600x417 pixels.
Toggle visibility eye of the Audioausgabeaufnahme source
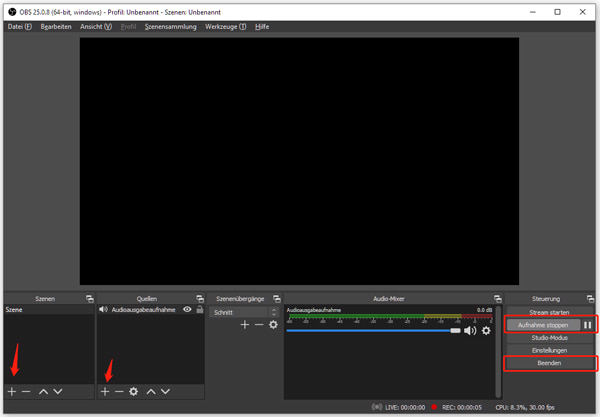coord(187,309)
